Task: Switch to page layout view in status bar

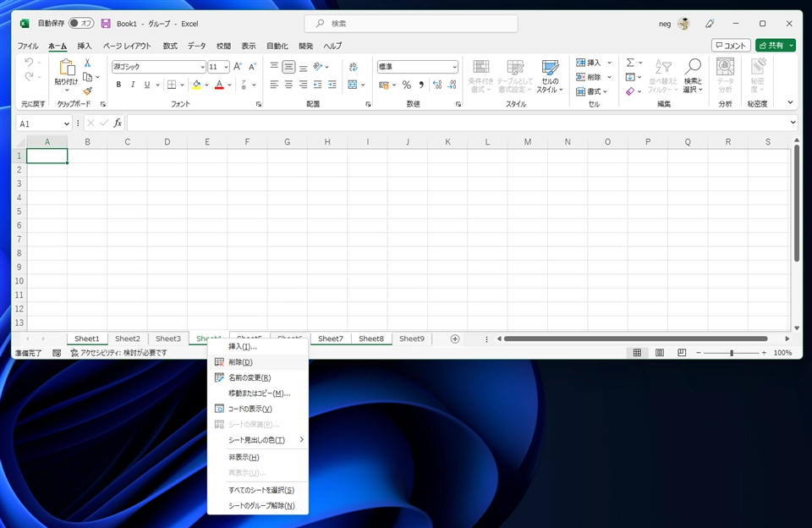Action: coord(660,353)
